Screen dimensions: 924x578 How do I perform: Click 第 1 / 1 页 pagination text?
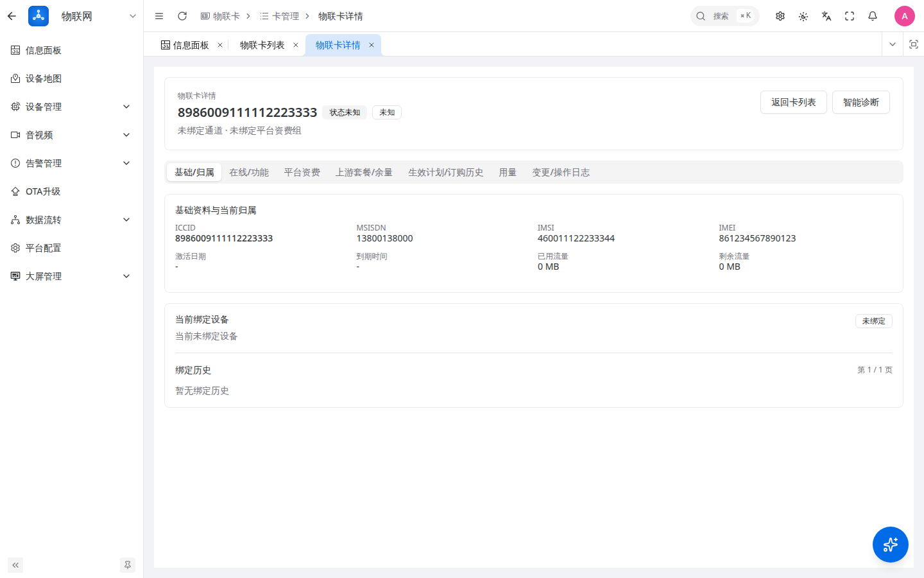coord(875,370)
